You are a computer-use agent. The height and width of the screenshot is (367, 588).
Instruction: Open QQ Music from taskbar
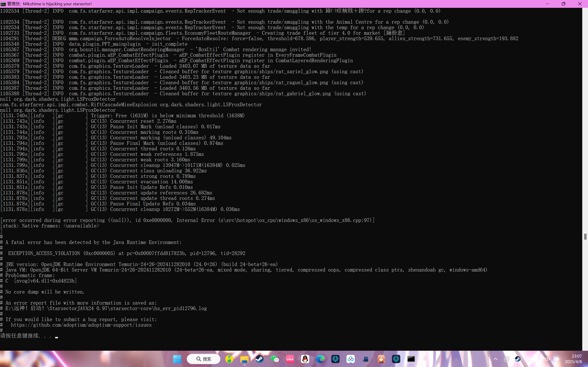click(x=229, y=359)
